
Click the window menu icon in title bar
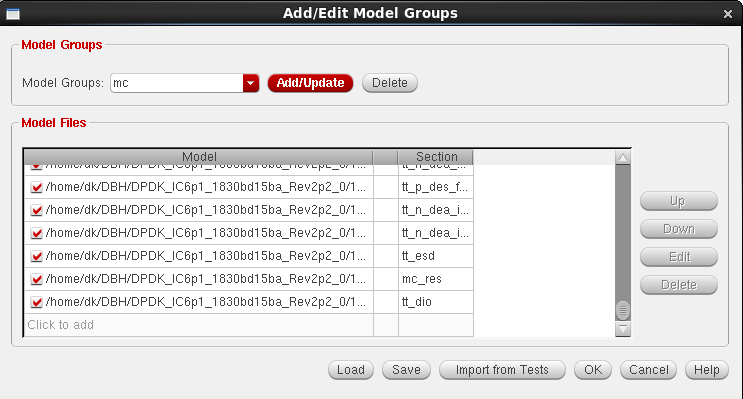13,14
